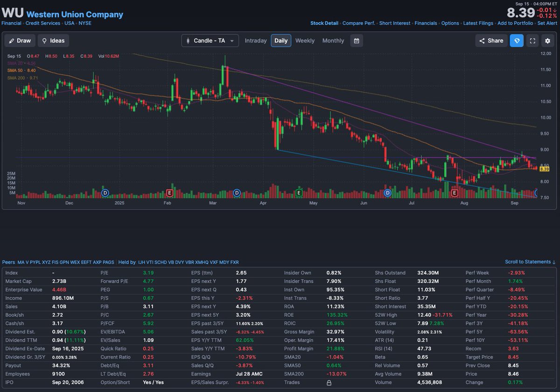Share the WU chart
Image resolution: width=560 pixels, height=392 pixels.
click(x=491, y=41)
